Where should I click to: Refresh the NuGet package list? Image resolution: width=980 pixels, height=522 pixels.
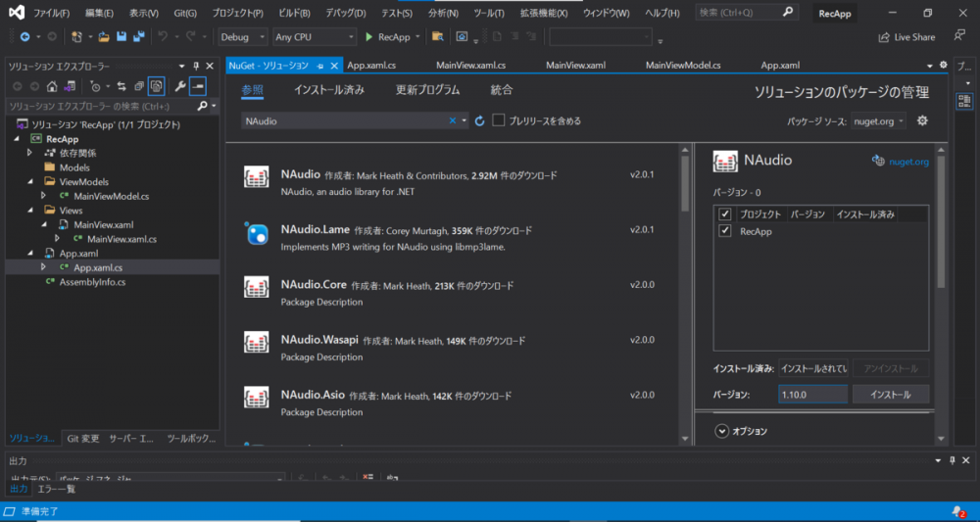coord(480,121)
